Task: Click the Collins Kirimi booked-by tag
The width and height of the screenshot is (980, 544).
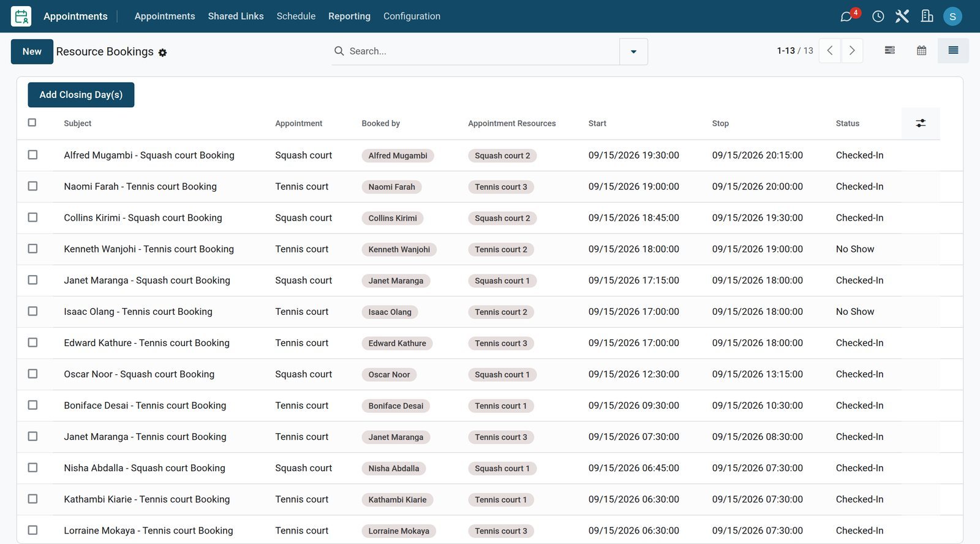Action: (393, 218)
